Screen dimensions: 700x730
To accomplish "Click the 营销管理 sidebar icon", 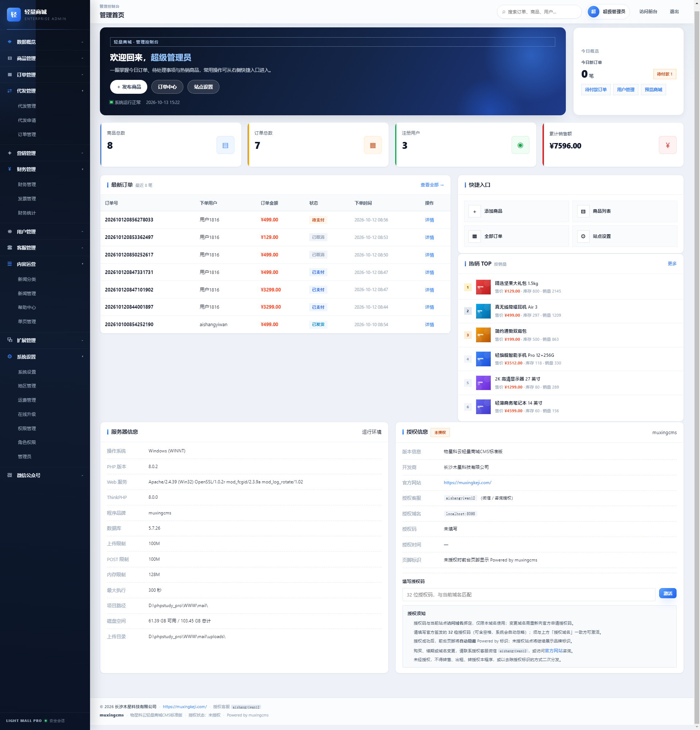I will click(x=10, y=153).
